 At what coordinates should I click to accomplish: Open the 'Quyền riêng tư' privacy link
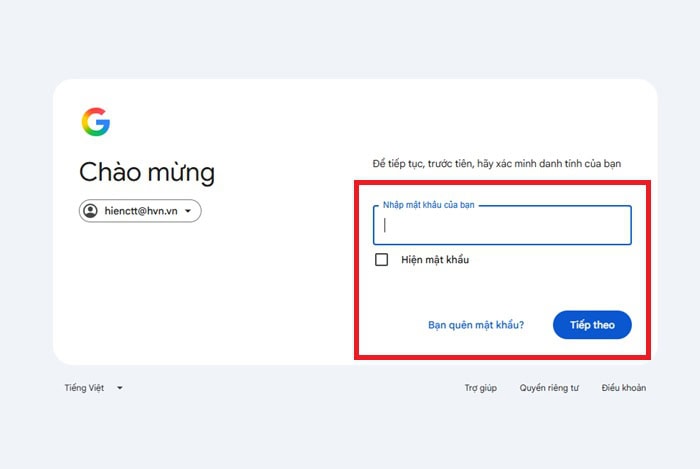pyautogui.click(x=549, y=388)
